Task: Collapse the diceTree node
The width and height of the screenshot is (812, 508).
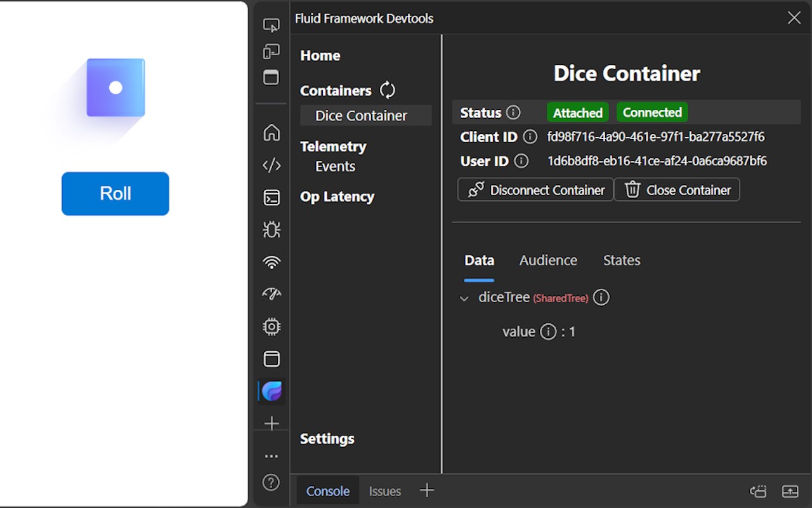Action: [x=464, y=298]
